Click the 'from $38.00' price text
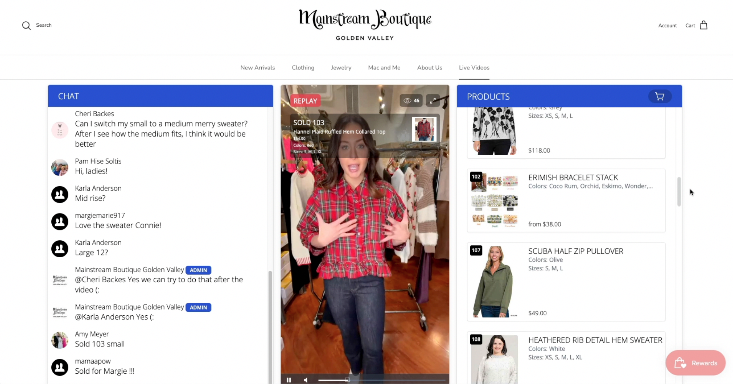This screenshot has height=384, width=733. coord(545,224)
